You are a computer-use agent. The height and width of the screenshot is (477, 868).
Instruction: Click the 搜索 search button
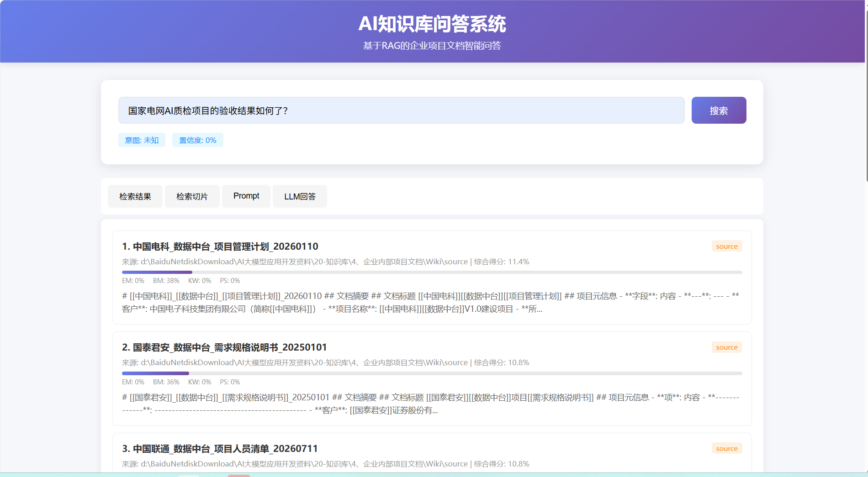719,110
